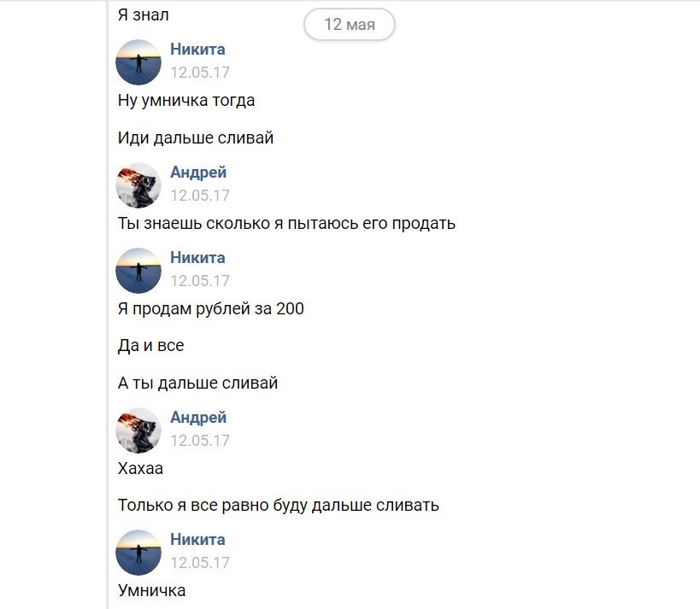Click Никита name link above 'Я продам рублей'

(x=197, y=257)
